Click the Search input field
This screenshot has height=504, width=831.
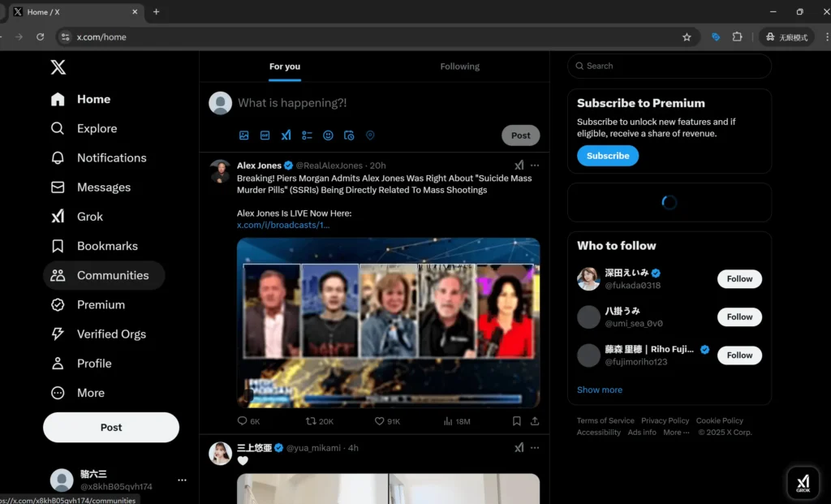click(x=670, y=66)
